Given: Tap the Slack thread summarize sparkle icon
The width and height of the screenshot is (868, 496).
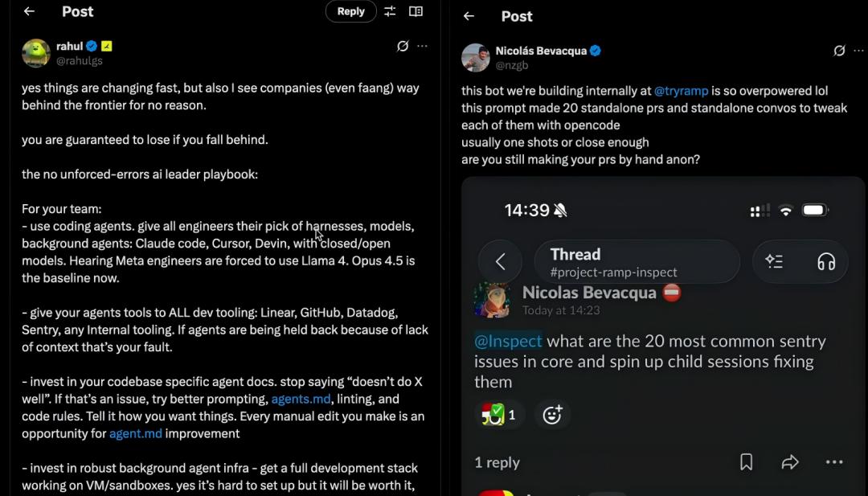Looking at the screenshot, I should click(774, 261).
